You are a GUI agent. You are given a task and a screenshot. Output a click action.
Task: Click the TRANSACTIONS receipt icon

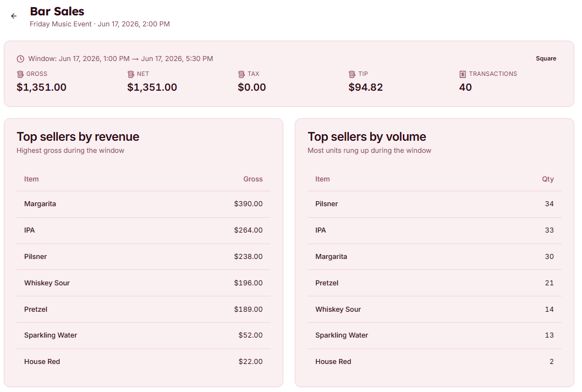pos(463,75)
